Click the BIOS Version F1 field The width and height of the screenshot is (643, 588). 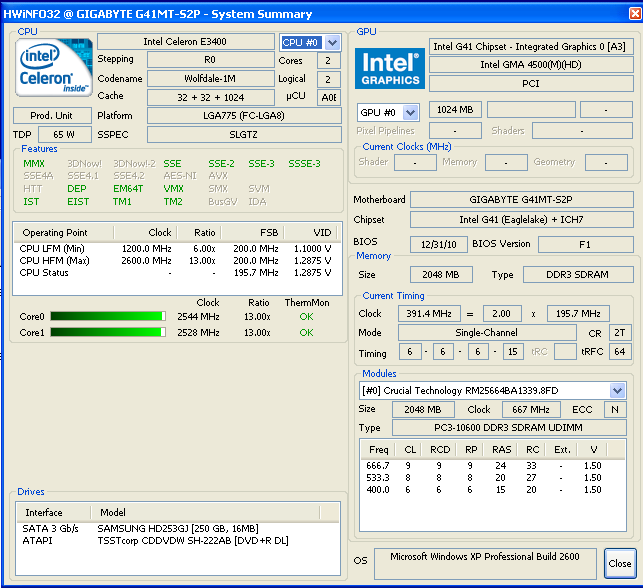[x=586, y=244]
